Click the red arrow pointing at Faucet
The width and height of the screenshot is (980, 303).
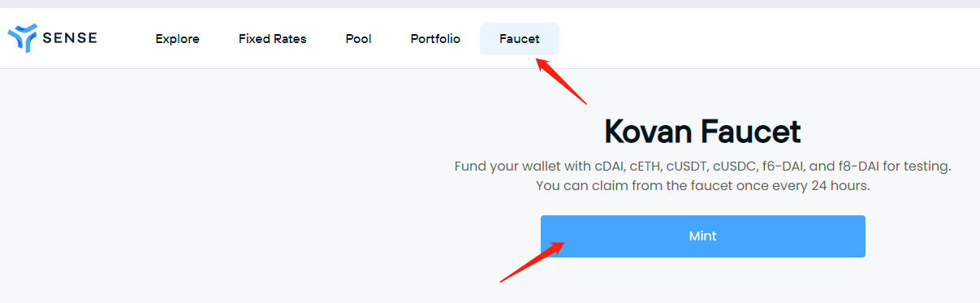560,80
